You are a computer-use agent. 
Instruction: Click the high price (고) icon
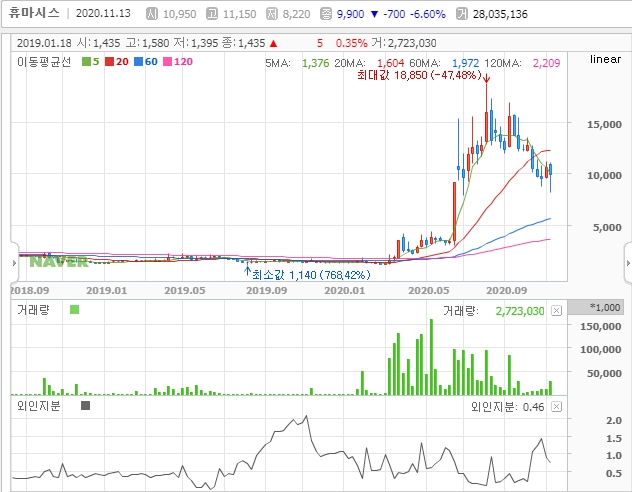[x=212, y=14]
